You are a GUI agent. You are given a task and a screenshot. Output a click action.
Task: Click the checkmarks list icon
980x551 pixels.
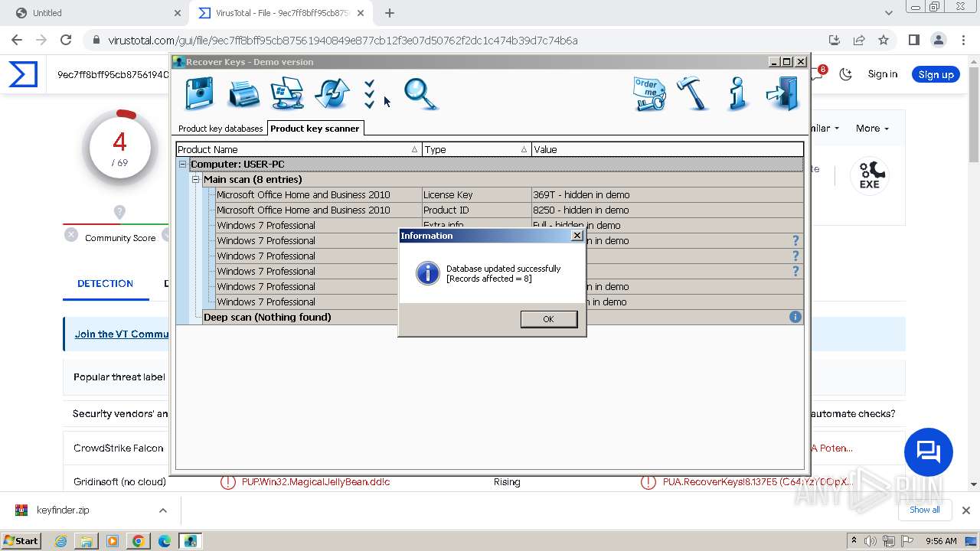[x=370, y=94]
